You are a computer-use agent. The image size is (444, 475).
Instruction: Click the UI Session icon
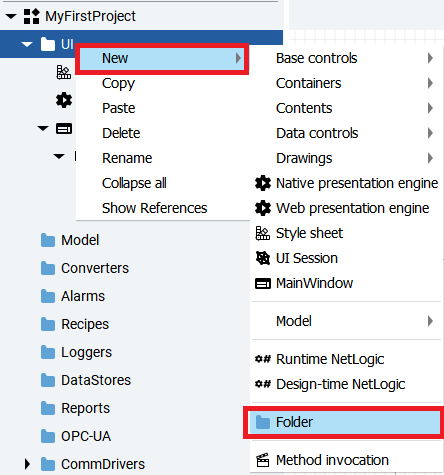point(263,258)
